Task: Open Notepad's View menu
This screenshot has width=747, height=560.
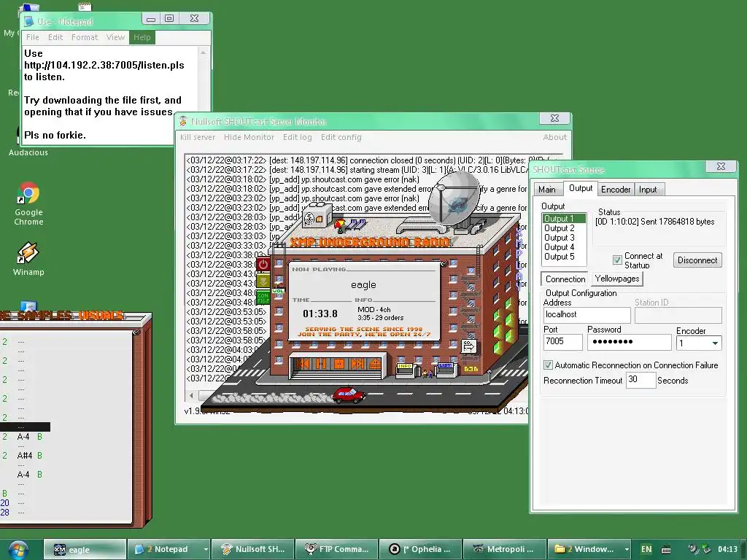Action: [115, 37]
